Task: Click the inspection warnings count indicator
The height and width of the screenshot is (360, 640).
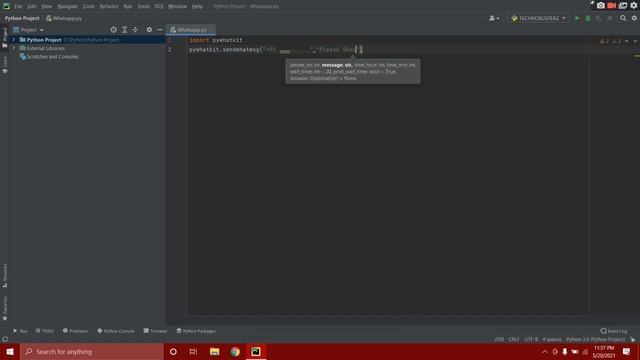Action: [610, 41]
